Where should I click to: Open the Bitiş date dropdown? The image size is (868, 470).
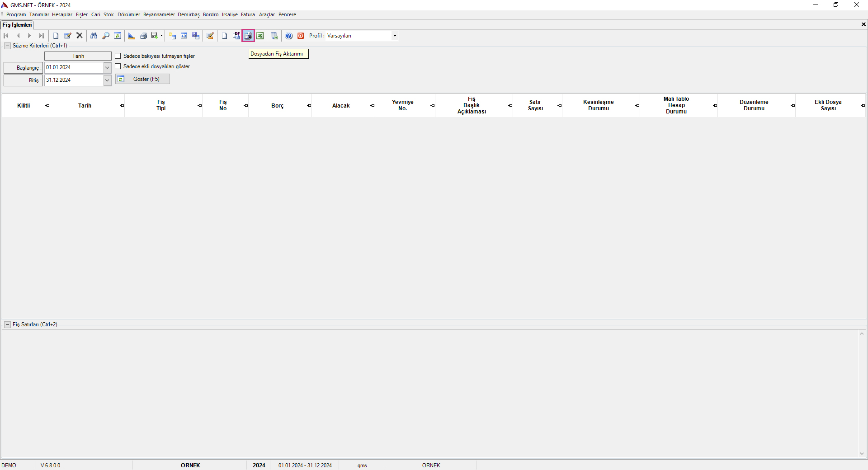coord(107,80)
